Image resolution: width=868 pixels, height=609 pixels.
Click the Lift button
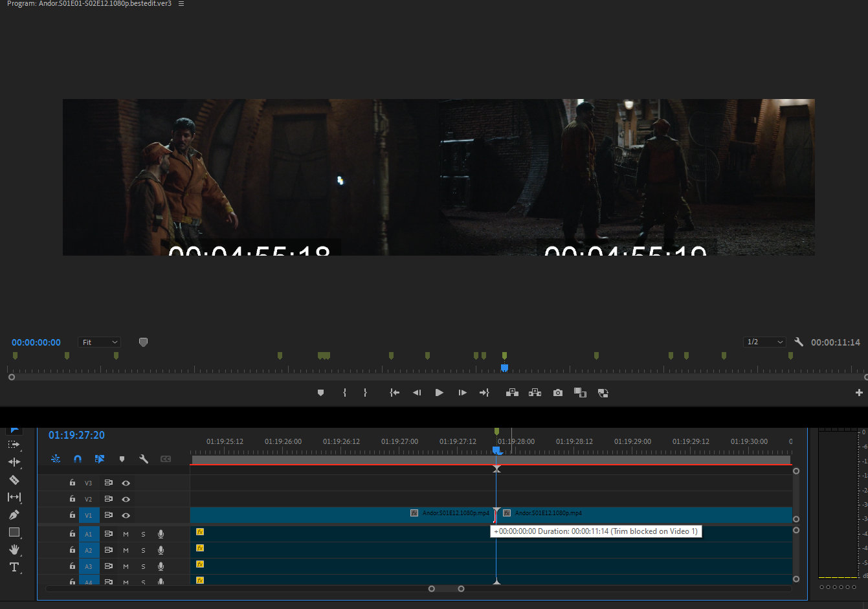pos(512,393)
